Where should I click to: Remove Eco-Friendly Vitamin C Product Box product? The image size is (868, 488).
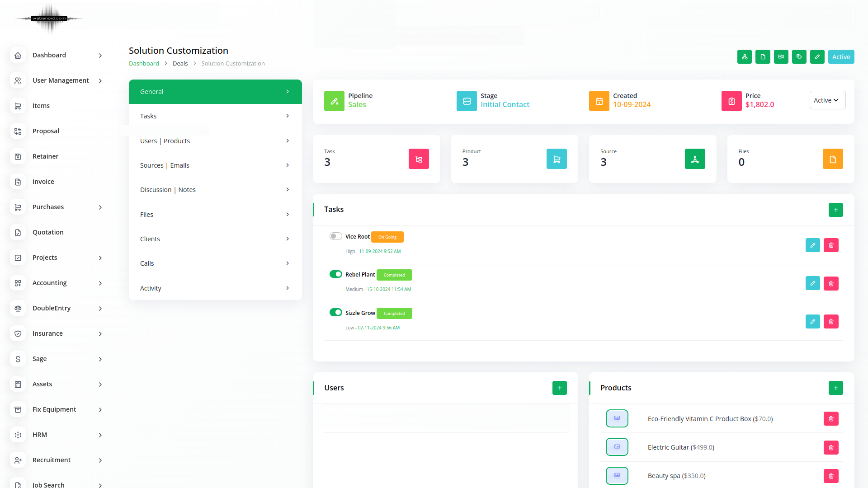pos(831,419)
